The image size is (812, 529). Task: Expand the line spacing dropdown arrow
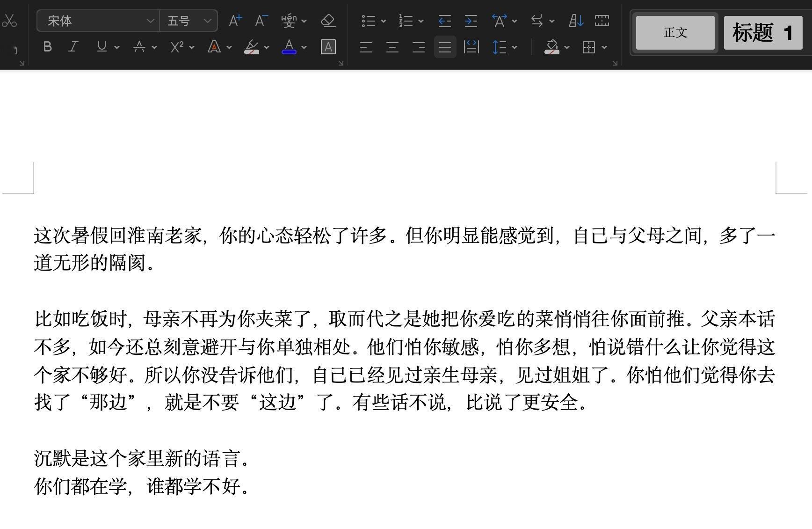[515, 47]
